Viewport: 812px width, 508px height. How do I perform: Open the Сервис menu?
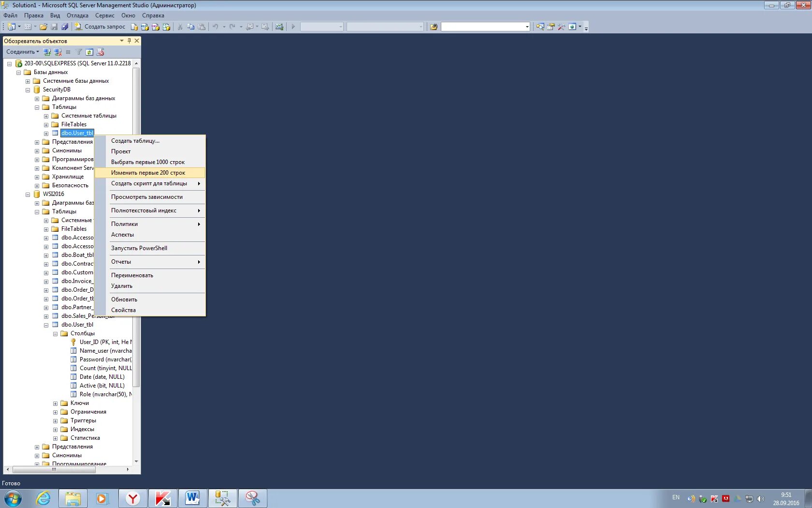point(105,15)
